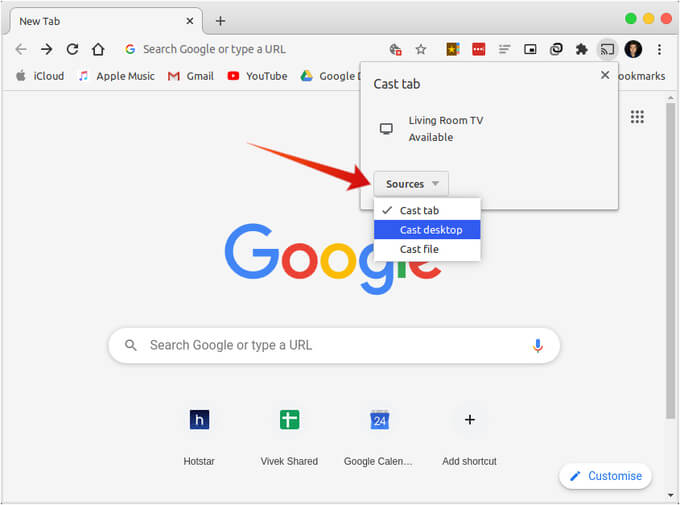Click the picture-in-picture extension icon
This screenshot has height=505, width=680.
(x=530, y=49)
